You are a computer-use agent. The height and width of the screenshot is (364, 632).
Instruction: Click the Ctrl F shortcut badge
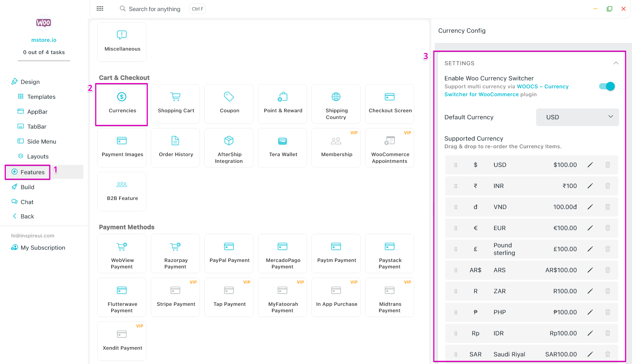[x=198, y=9]
